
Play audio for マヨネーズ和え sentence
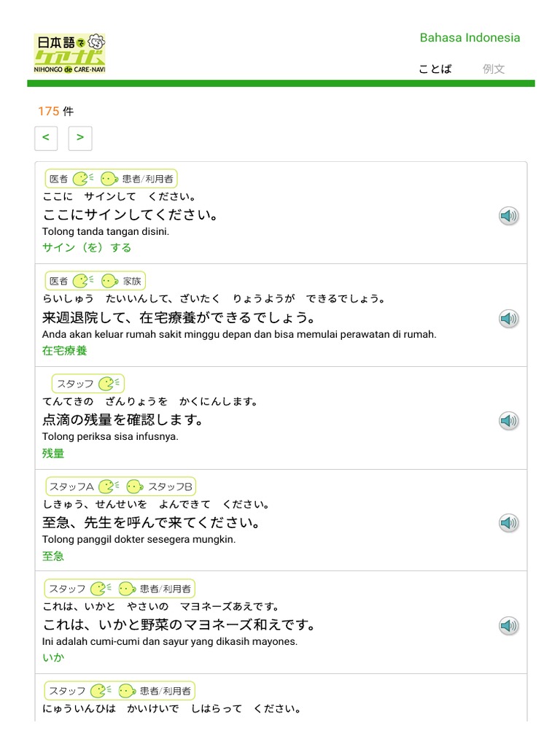tap(508, 625)
